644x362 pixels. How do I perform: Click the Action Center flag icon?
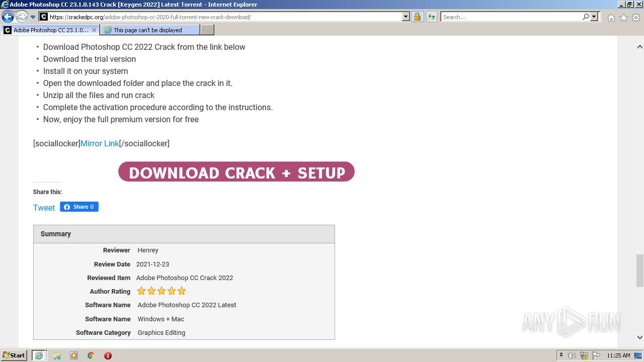click(596, 355)
